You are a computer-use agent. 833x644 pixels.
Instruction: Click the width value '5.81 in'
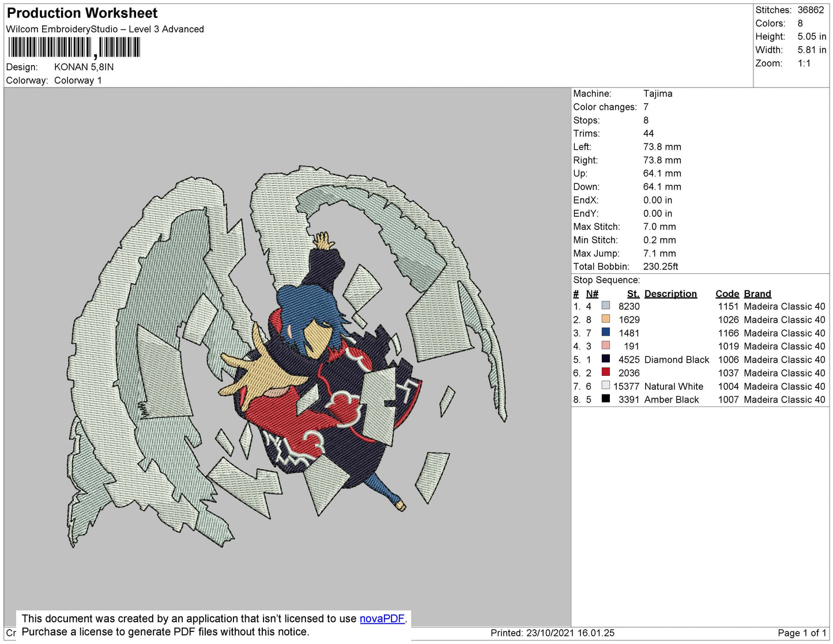click(812, 50)
